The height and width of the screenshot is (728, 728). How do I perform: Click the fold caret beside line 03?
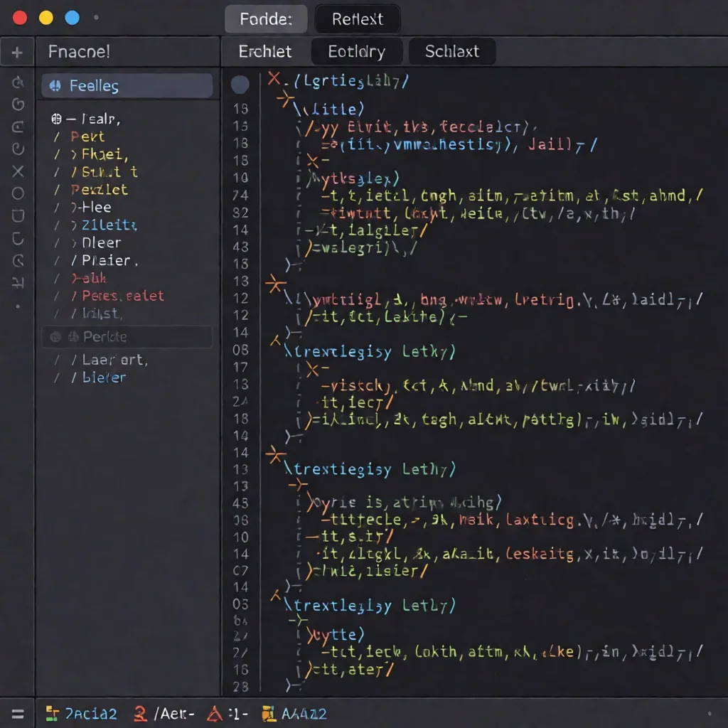pos(275,595)
